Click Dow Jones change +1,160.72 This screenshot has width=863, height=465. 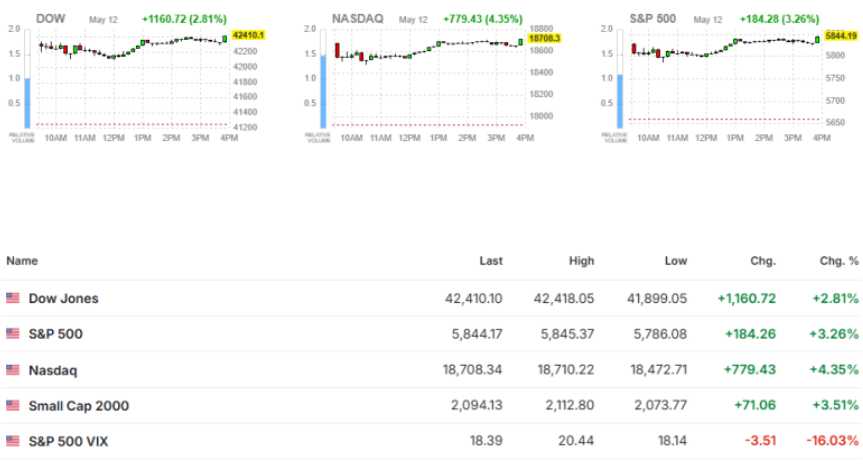(747, 298)
